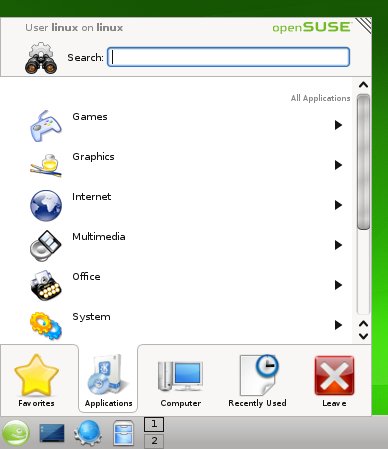Click the vertical scrollbar thumb
388x449 pixels.
(x=363, y=162)
